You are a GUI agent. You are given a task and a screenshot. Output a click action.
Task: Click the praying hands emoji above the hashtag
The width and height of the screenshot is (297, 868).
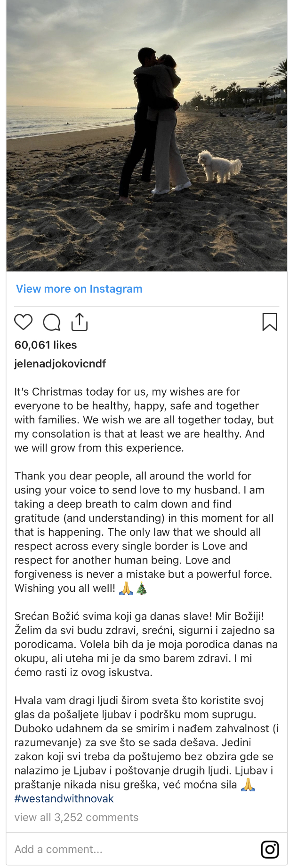[x=248, y=785]
